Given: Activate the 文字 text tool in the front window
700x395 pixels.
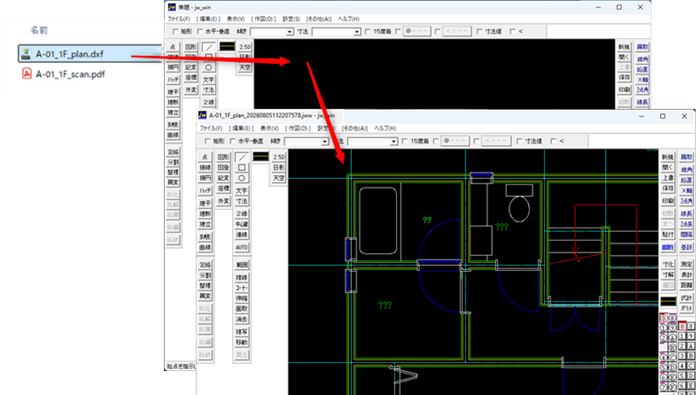Looking at the screenshot, I should [x=242, y=191].
